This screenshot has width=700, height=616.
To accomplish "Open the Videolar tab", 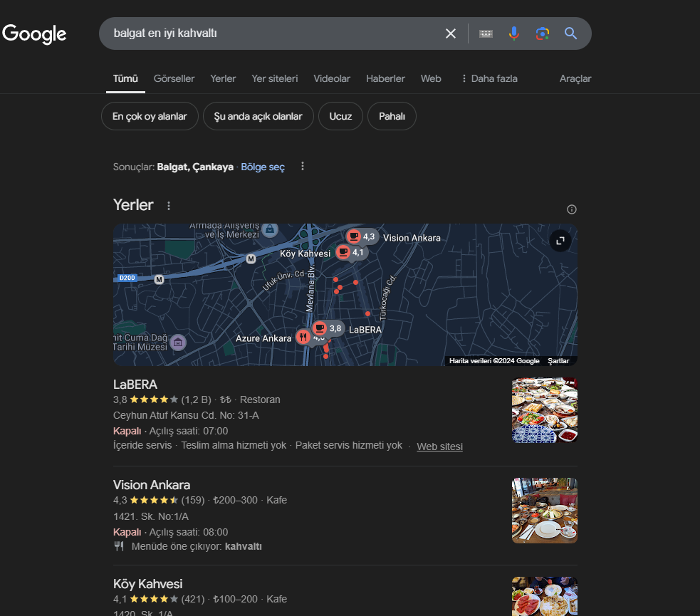I will tap(332, 78).
